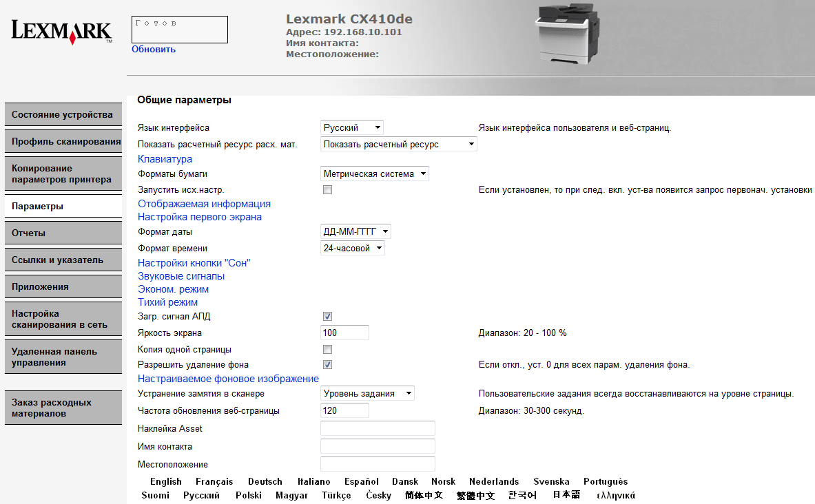The height and width of the screenshot is (504, 815).
Task: Open the Приложения menu item
Action: pos(63,287)
